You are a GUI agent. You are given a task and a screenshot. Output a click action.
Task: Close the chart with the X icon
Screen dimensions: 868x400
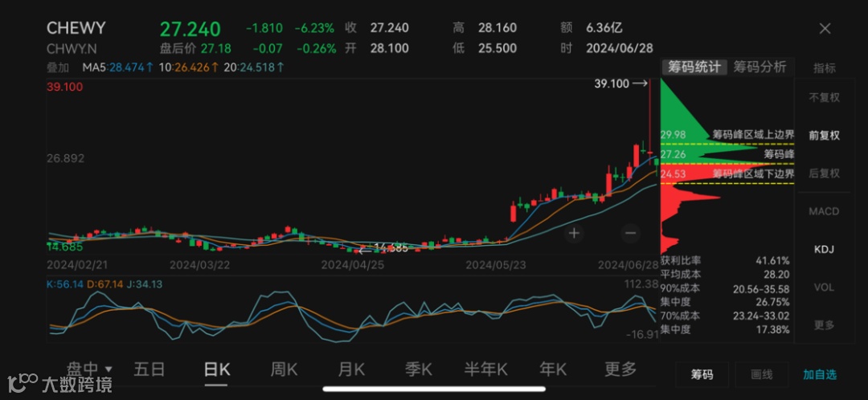(x=825, y=29)
